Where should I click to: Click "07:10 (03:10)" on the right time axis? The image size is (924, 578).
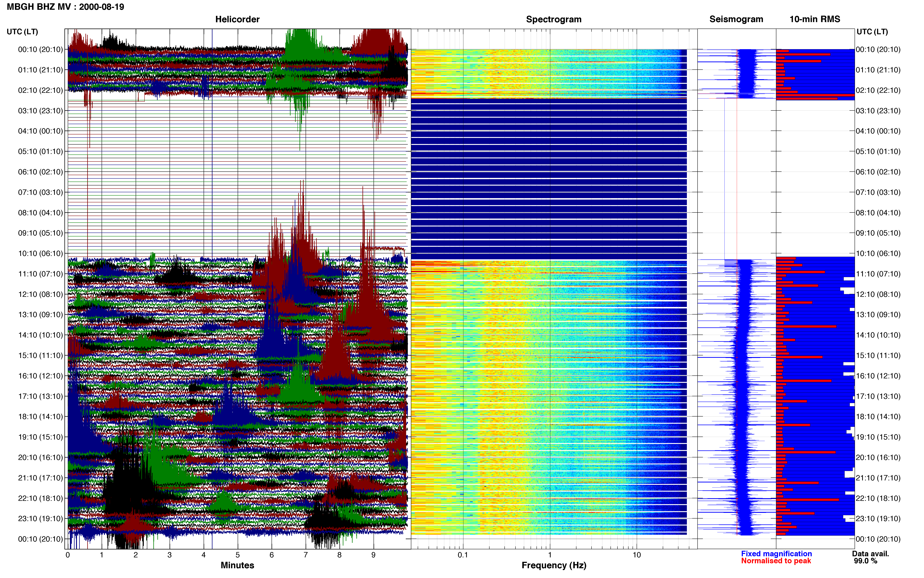click(878, 192)
